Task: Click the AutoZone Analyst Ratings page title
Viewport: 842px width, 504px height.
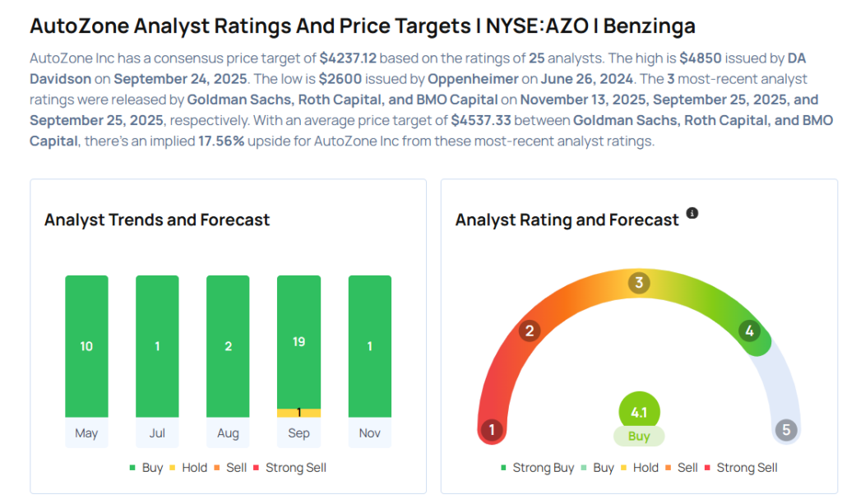Action: (363, 25)
